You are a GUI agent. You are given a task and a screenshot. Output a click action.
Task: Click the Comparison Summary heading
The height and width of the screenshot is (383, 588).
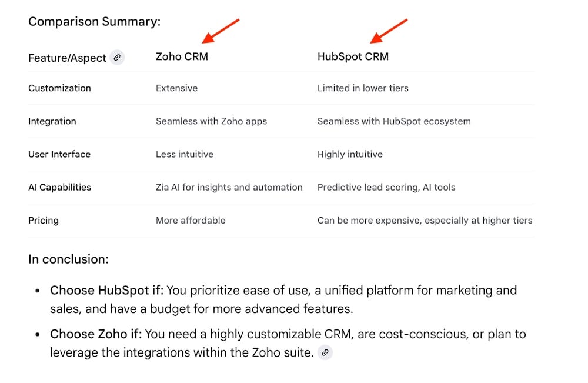95,22
